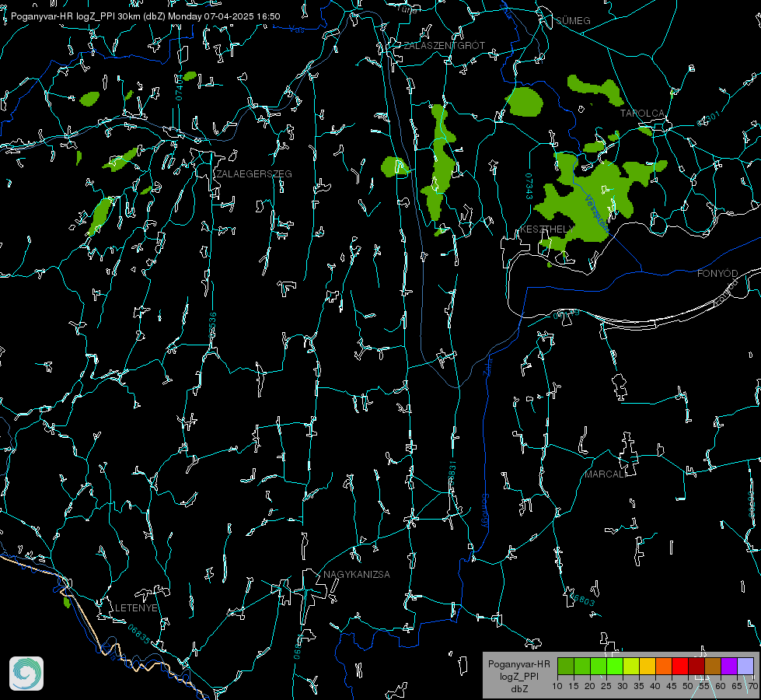Click the ZALAEGERSZEG town label
Image resolution: width=761 pixels, height=700 pixels.
(x=254, y=174)
